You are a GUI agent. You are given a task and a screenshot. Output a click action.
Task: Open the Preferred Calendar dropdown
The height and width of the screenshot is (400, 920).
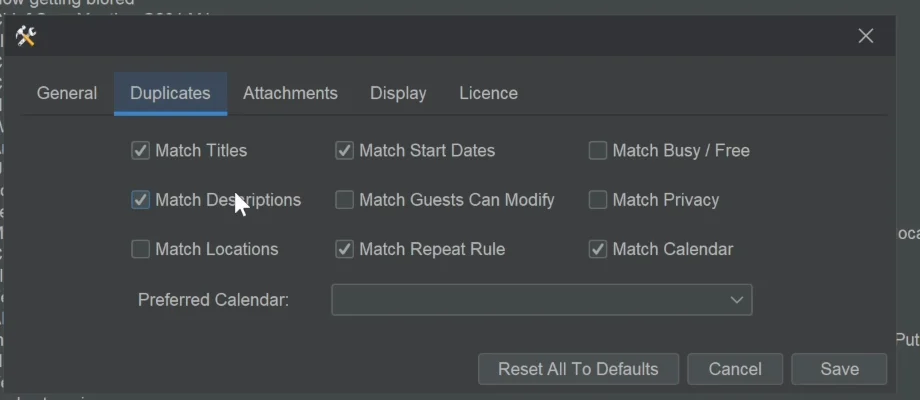tap(542, 300)
